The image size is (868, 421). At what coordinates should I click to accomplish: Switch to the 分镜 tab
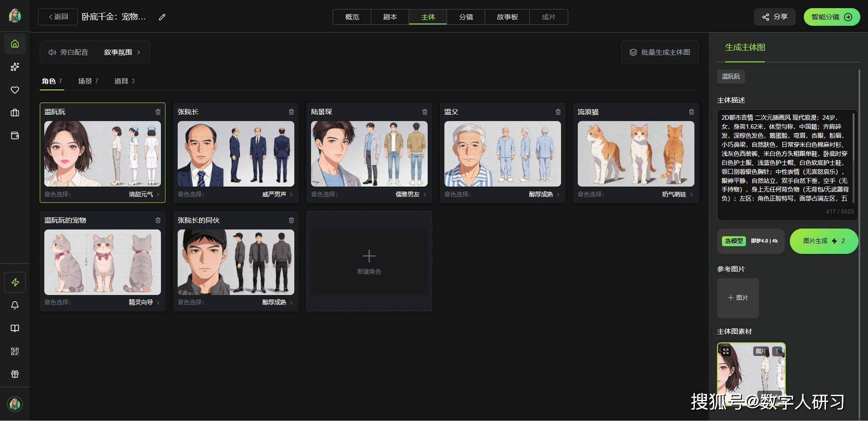click(x=466, y=17)
